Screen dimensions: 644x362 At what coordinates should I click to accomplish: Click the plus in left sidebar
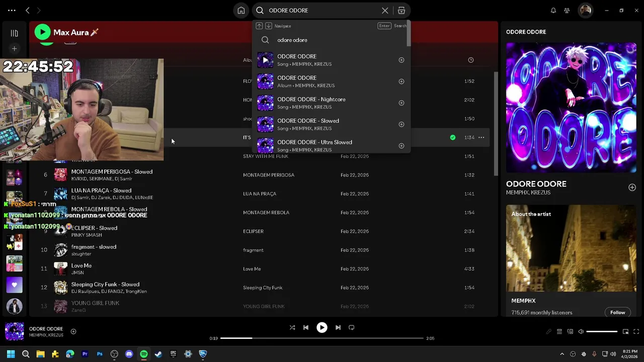14,49
